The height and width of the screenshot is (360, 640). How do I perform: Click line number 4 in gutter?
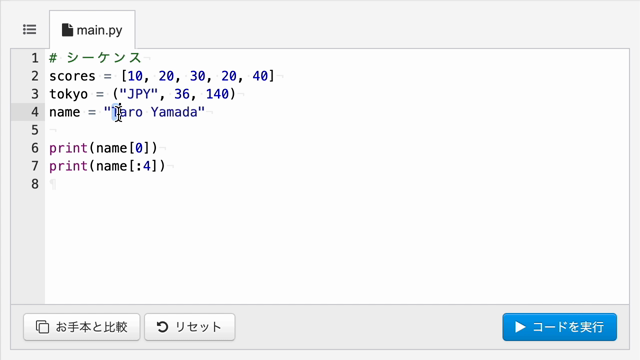click(35, 112)
